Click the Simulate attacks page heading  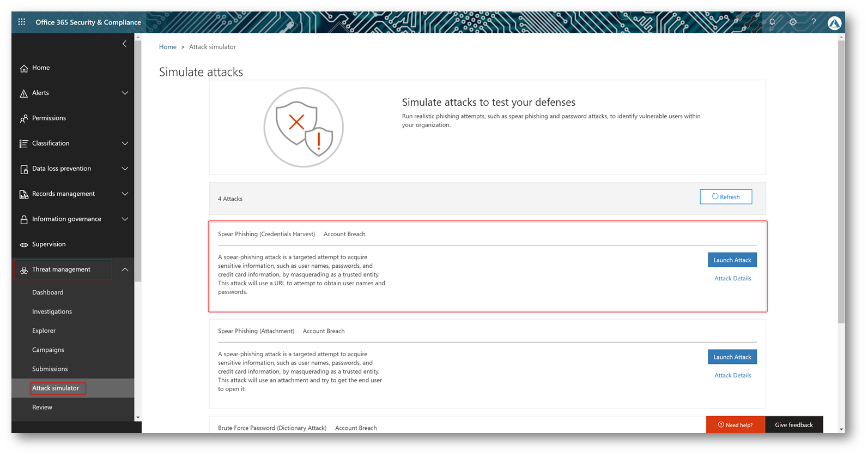tap(201, 72)
